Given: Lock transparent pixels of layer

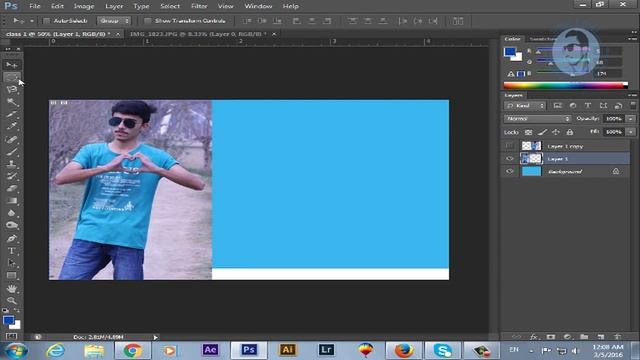Looking at the screenshot, I should point(528,132).
